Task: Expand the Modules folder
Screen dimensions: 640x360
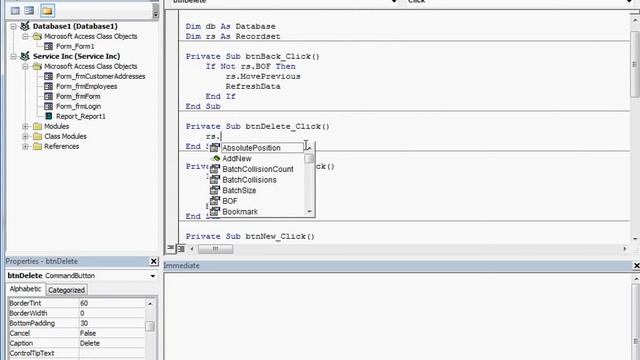Action: (x=25, y=126)
